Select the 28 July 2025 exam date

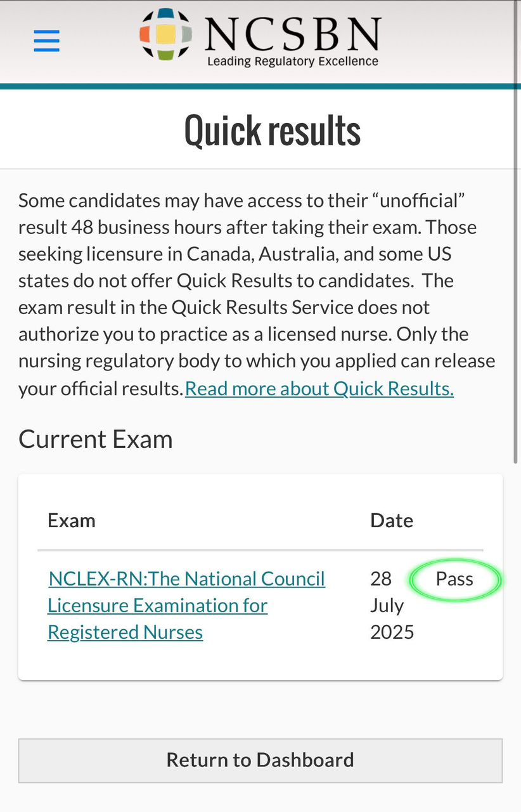[x=392, y=605]
